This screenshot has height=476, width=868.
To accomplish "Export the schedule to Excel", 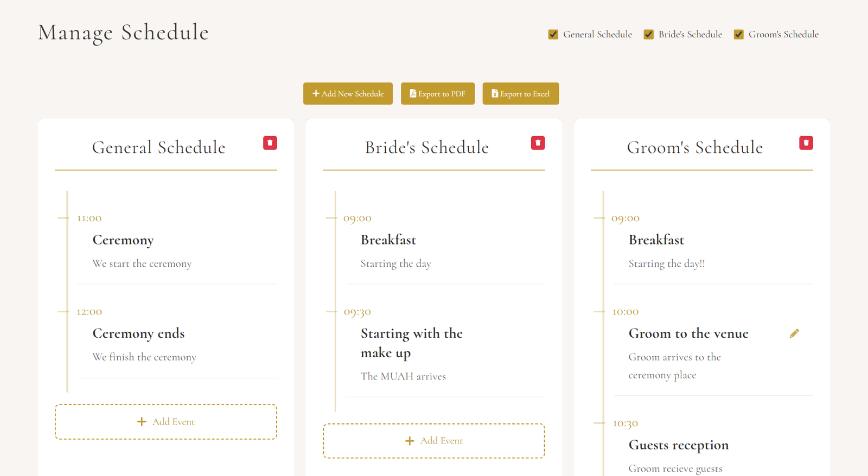I will point(521,93).
